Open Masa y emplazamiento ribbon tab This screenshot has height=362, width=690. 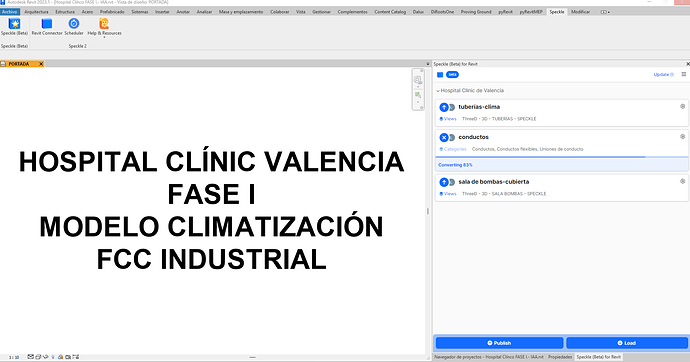(241, 12)
